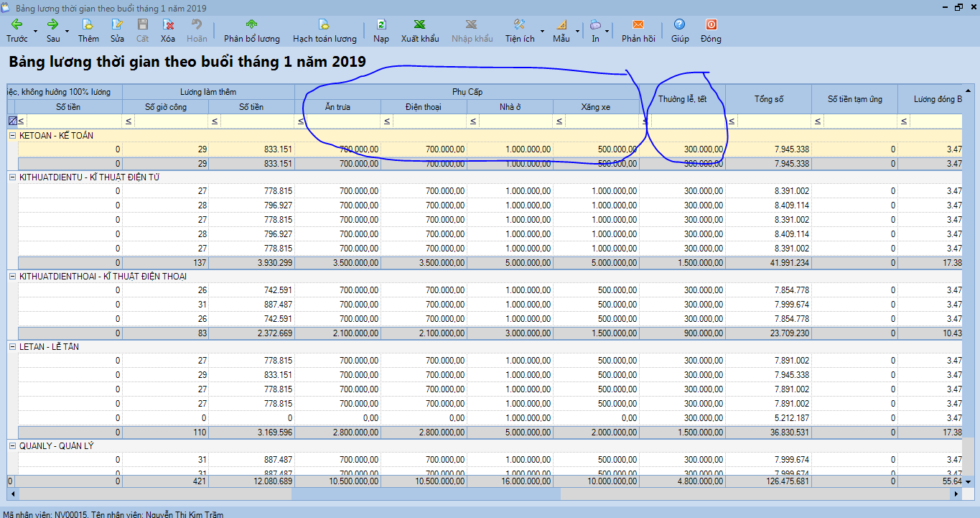Click the horizontal scrollbar at bottom
Screen dimensions: 980x518
(x=426, y=494)
